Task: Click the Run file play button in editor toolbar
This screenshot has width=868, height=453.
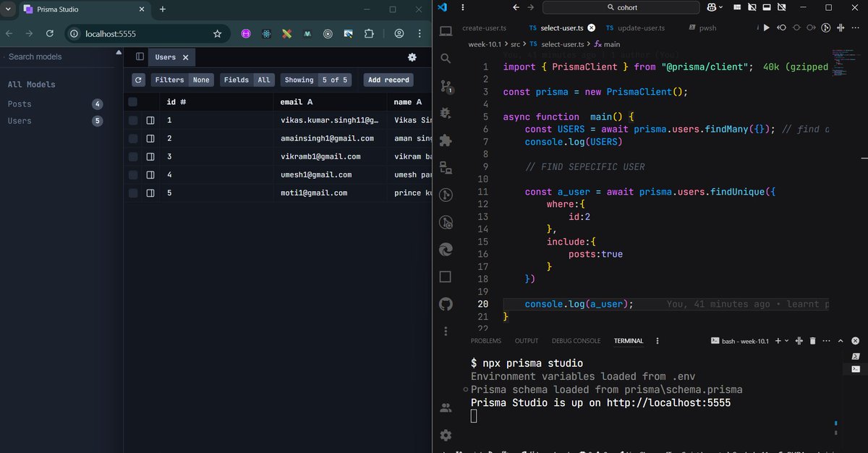Action: [767, 28]
